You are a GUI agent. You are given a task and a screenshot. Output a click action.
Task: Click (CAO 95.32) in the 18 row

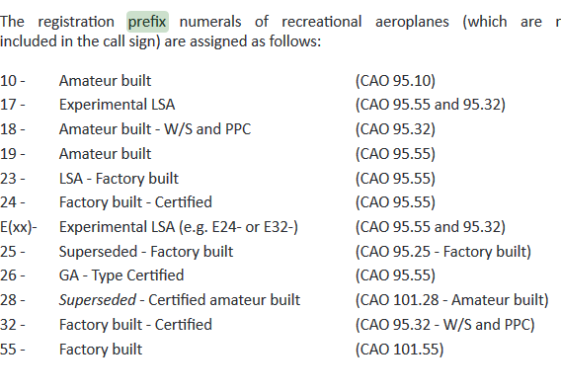click(x=395, y=128)
